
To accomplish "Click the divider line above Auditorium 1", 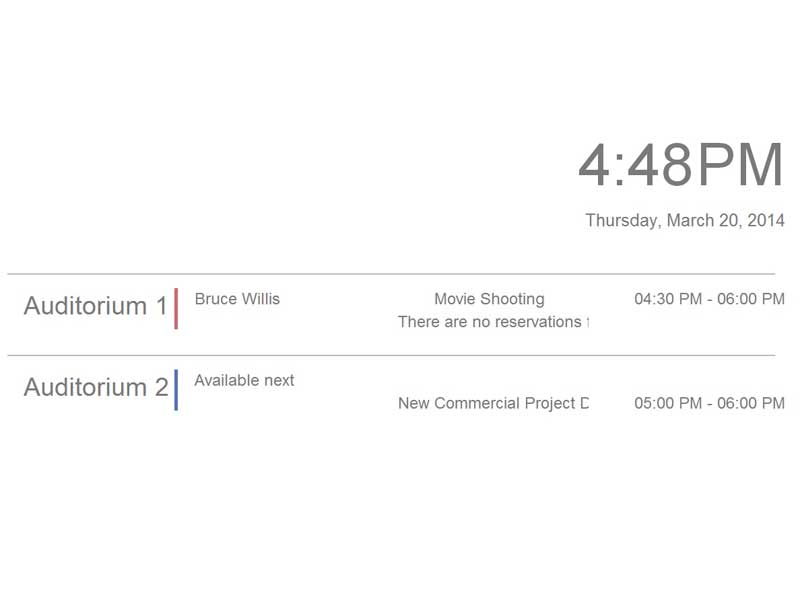I will (391, 274).
